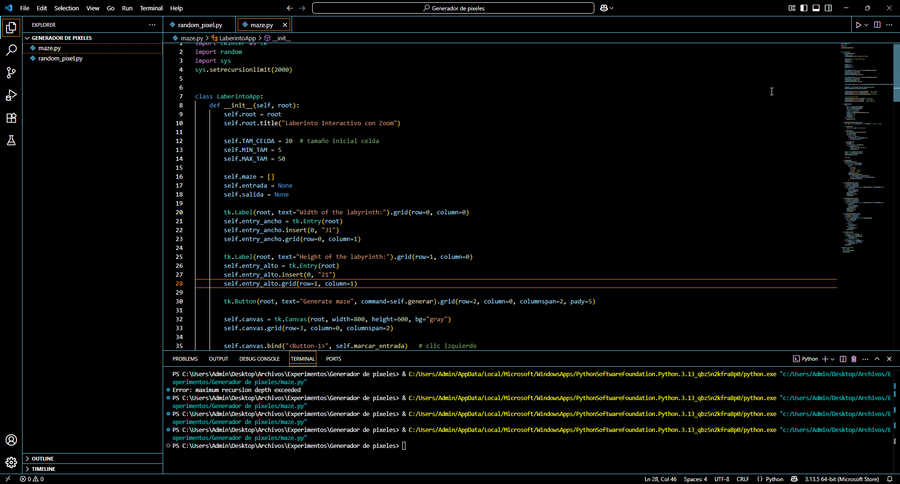Click maze.py in the breadcrumb
The width and height of the screenshot is (900, 484).
(192, 38)
